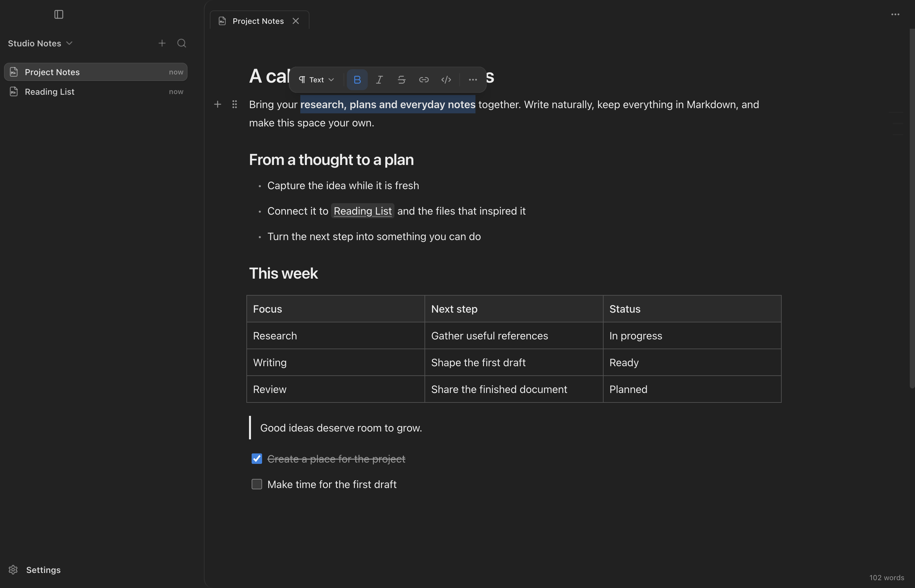Click the 'Status' table header cell
915x588 pixels.
(692, 308)
